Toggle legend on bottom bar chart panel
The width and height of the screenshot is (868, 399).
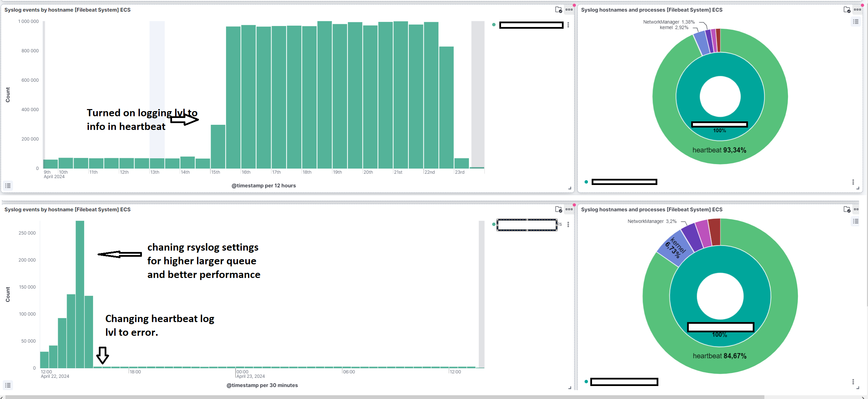tap(8, 385)
